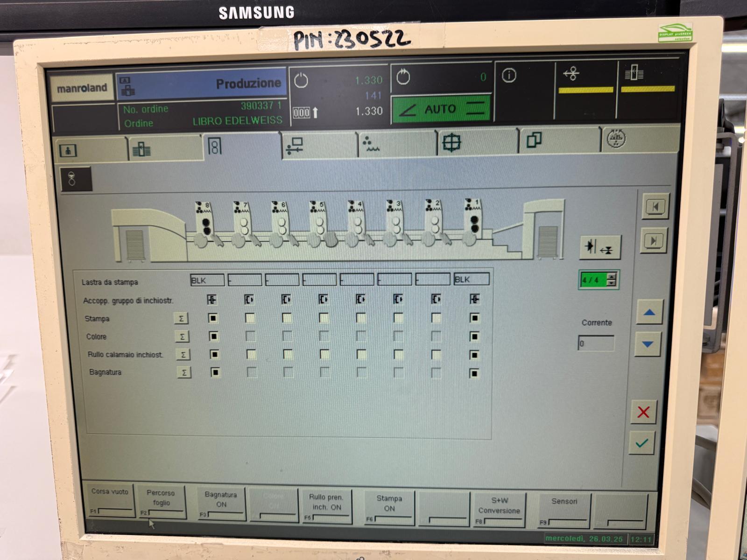
Task: Toggle Bagnatura checkbox for unit 1
Action: pyautogui.click(x=474, y=373)
